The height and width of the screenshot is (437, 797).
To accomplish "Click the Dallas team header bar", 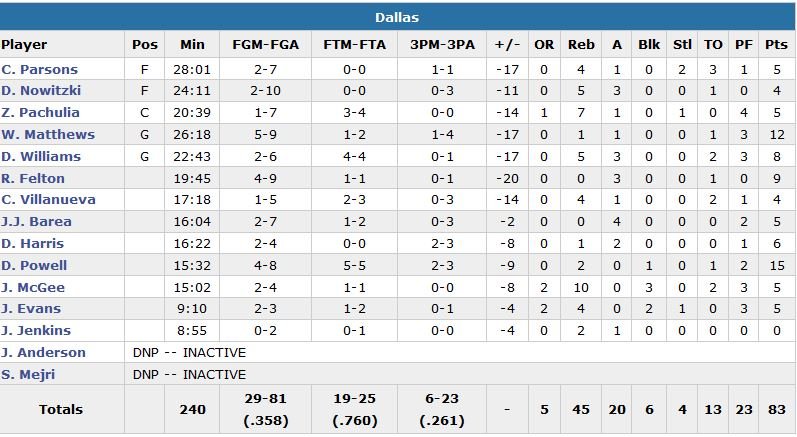I will tap(397, 18).
